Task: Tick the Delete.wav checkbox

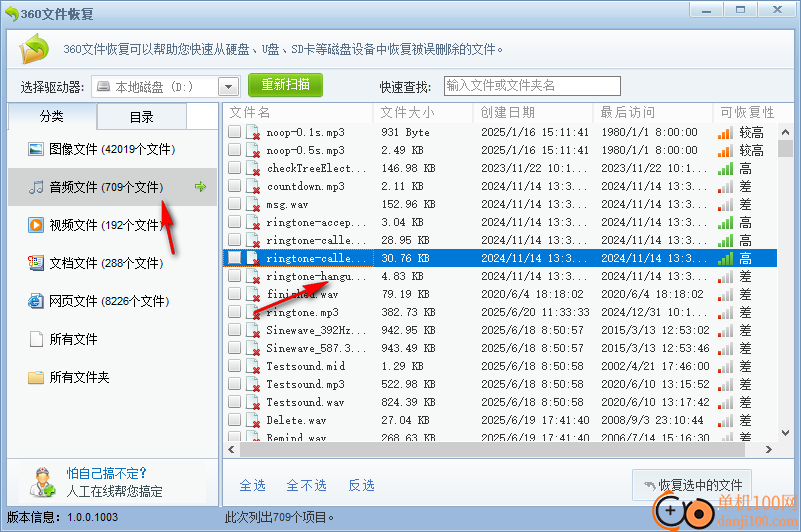Action: (234, 420)
